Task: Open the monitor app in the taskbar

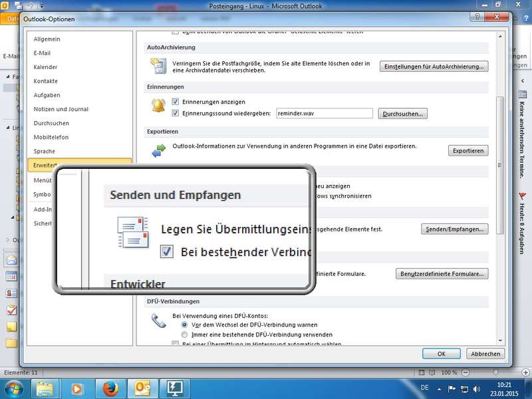Action: [175, 389]
